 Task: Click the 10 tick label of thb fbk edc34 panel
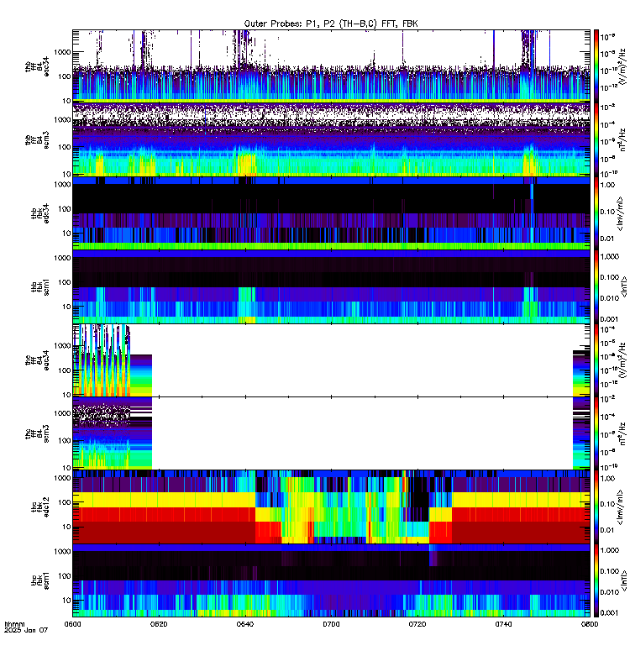click(66, 234)
